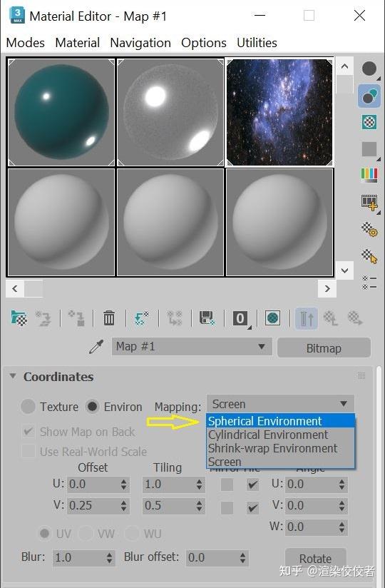Click the V Offset spinner arrows
This screenshot has height=588, width=385.
pyautogui.click(x=123, y=506)
